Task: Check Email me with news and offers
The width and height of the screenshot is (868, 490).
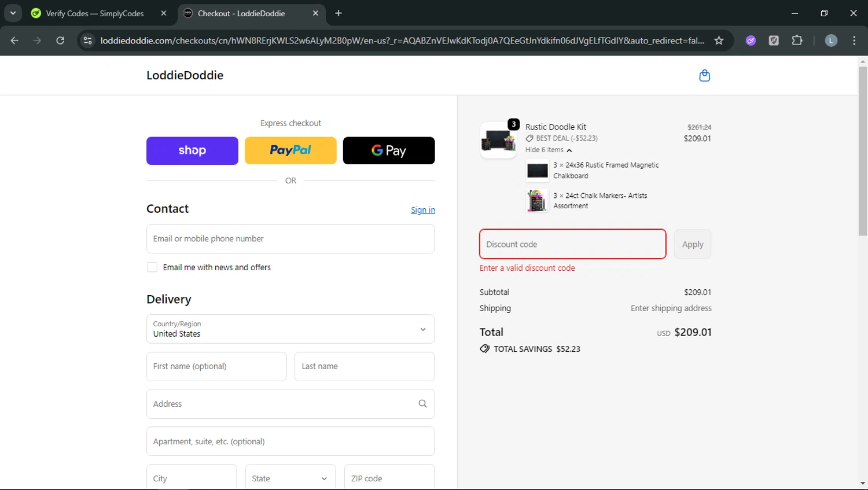Action: 152,267
